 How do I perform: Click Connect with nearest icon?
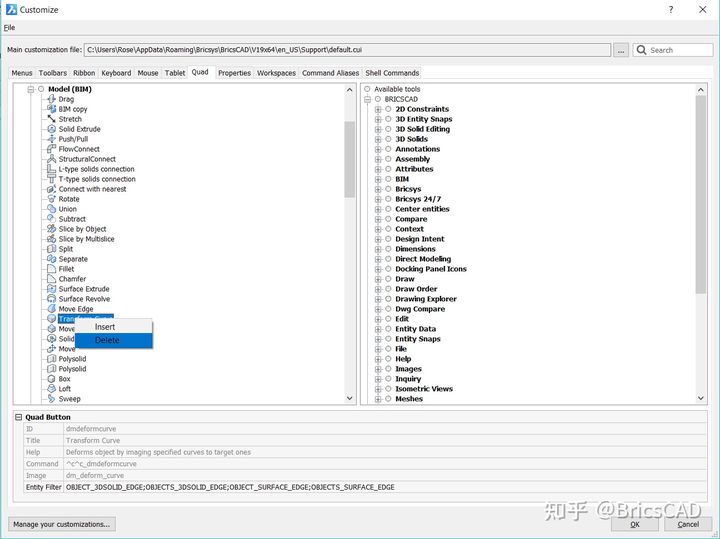[x=51, y=189]
